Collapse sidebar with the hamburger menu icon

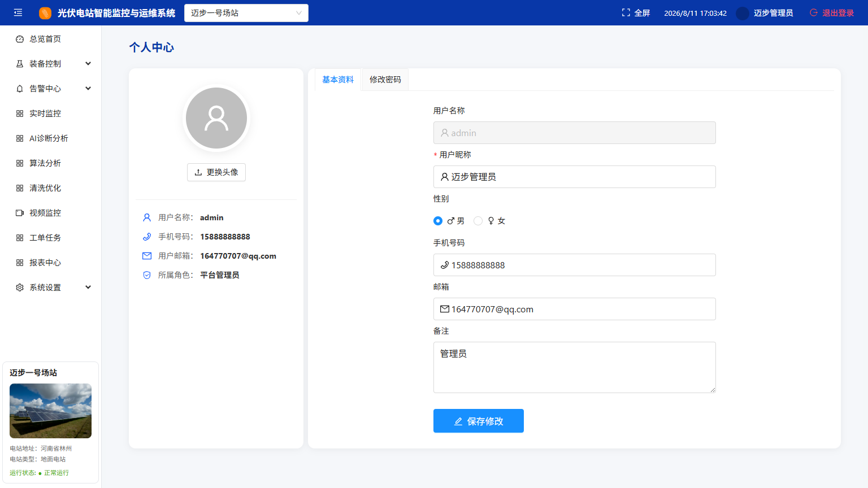click(x=18, y=12)
